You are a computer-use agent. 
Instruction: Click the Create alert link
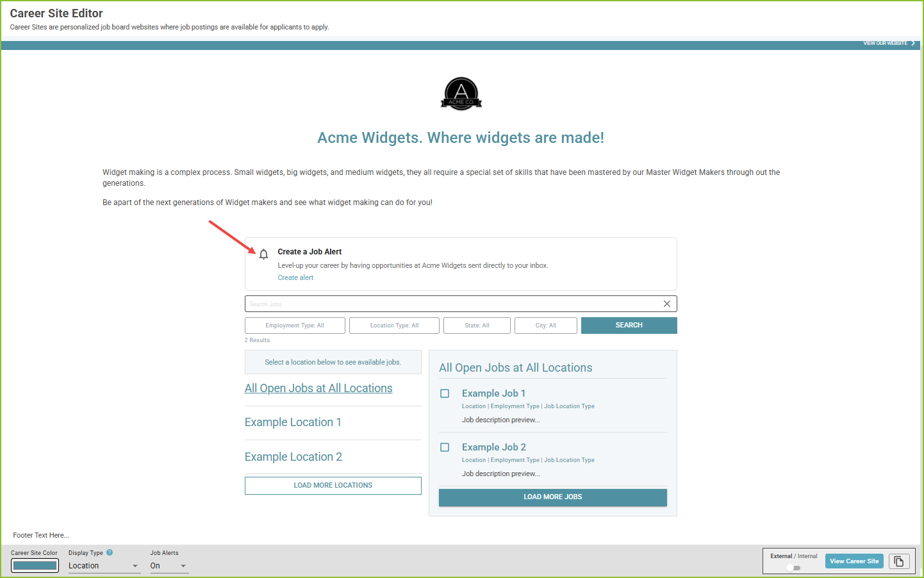coord(295,277)
